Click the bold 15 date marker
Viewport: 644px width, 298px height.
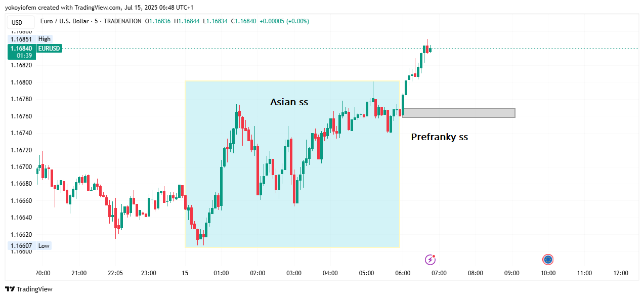pyautogui.click(x=185, y=273)
